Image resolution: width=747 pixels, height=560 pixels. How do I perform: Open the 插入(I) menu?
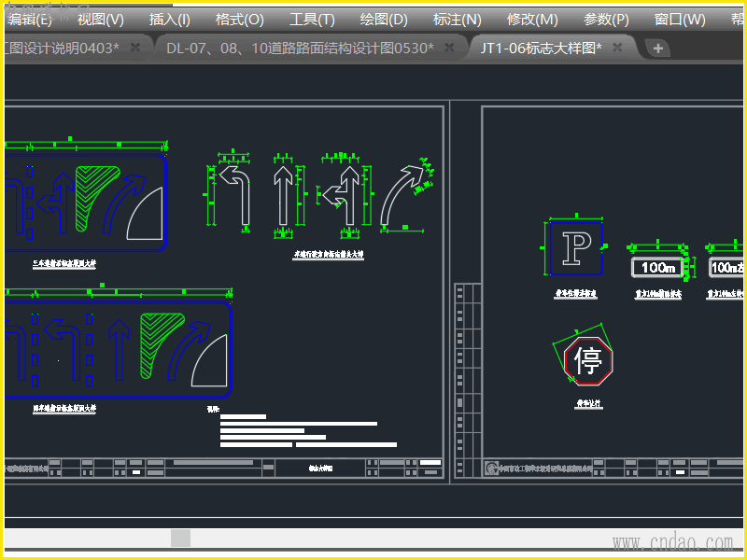[169, 20]
